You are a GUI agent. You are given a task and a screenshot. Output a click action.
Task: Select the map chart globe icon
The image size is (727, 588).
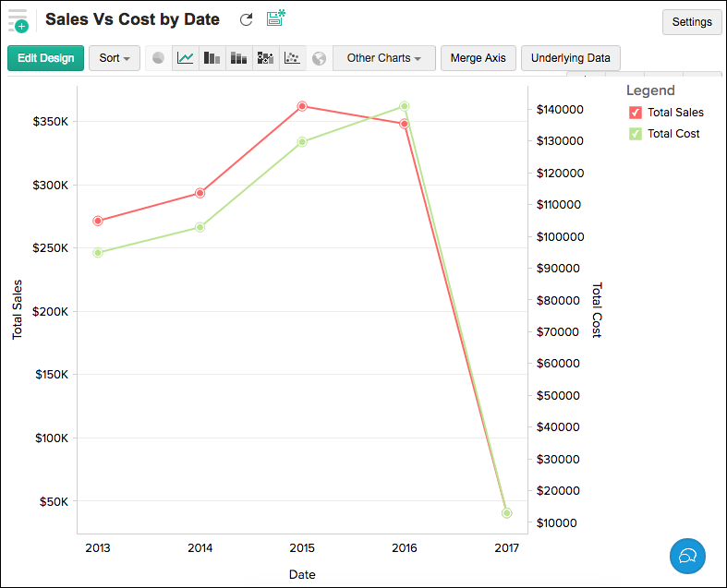(x=319, y=58)
